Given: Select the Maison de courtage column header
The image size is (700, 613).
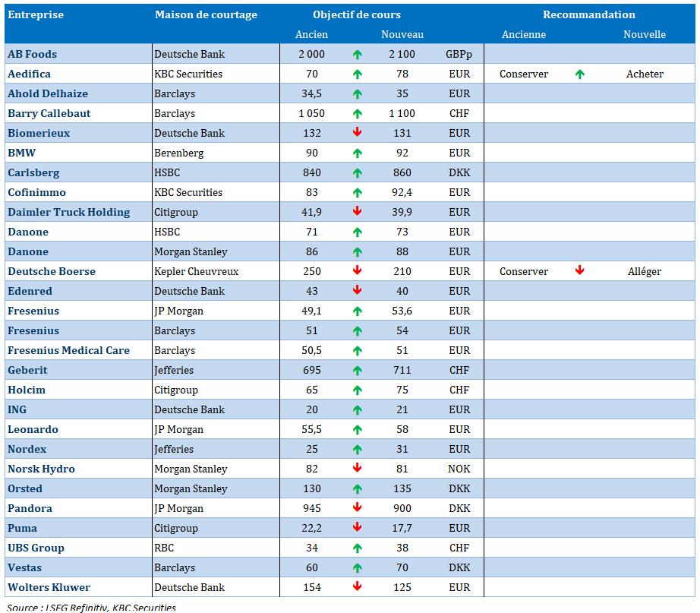Looking at the screenshot, I should (x=206, y=15).
